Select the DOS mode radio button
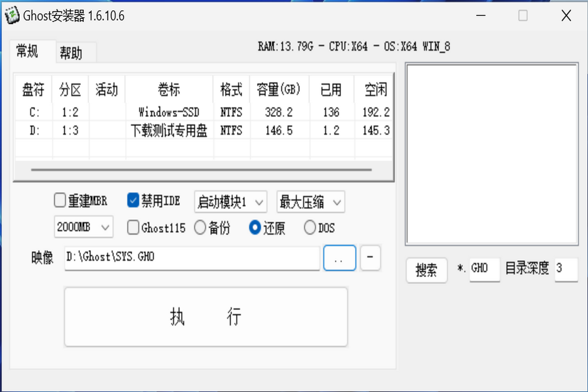 310,228
